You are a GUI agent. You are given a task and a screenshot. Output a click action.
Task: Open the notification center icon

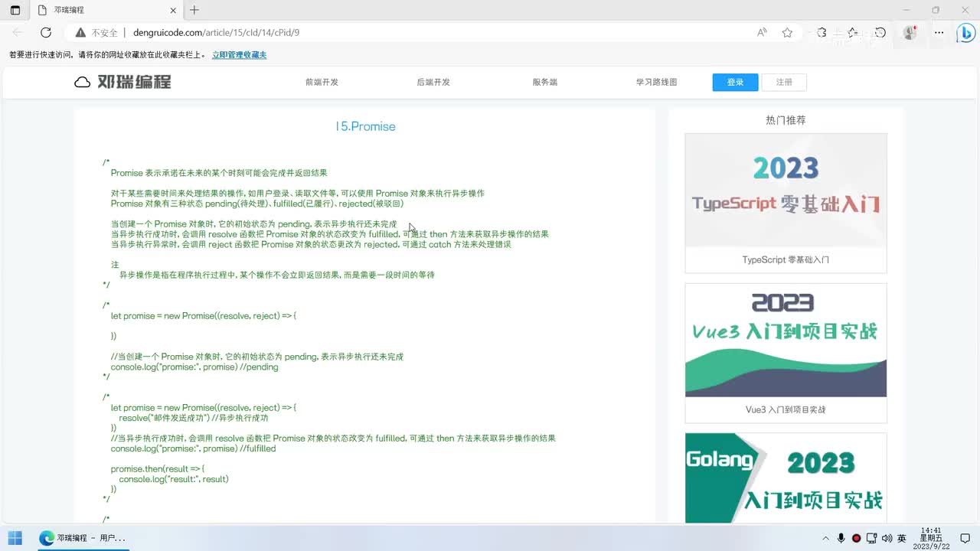tap(965, 538)
